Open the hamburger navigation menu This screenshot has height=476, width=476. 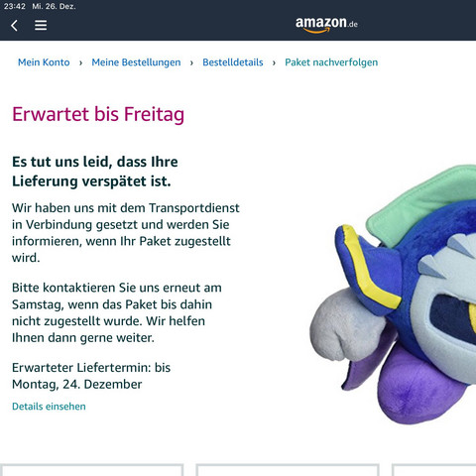point(41,25)
